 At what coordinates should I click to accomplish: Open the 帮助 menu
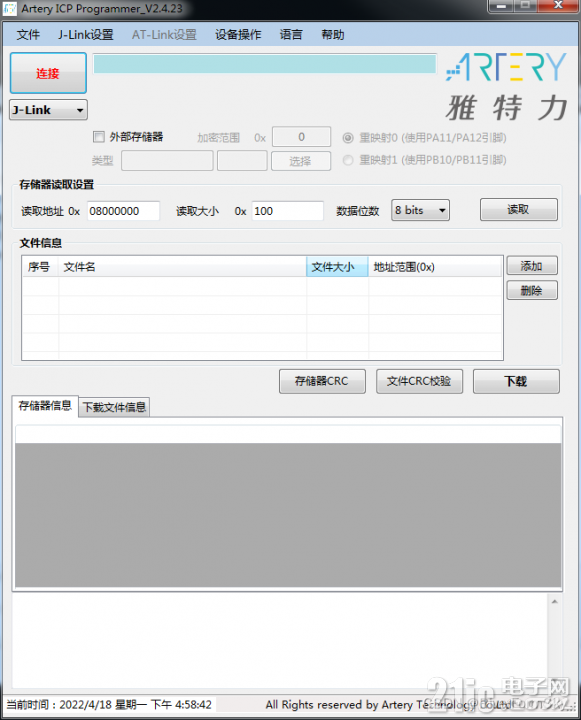tap(333, 35)
